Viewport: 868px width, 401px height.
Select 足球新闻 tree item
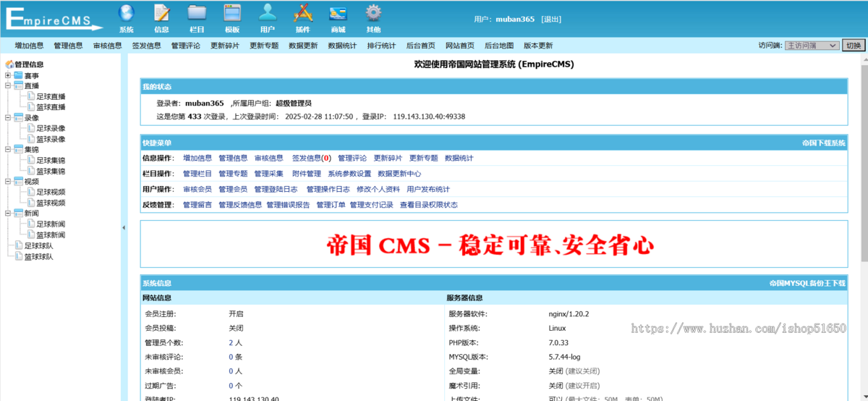point(51,224)
